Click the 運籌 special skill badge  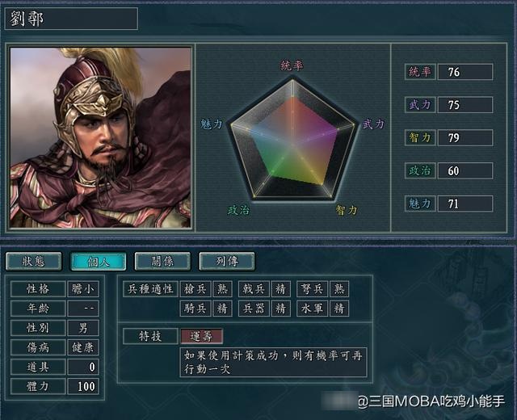click(x=201, y=336)
